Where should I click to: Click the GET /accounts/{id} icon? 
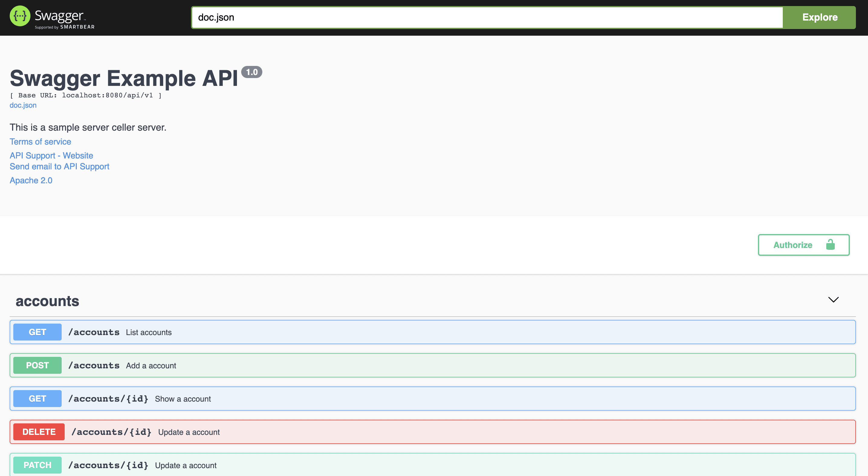point(37,399)
